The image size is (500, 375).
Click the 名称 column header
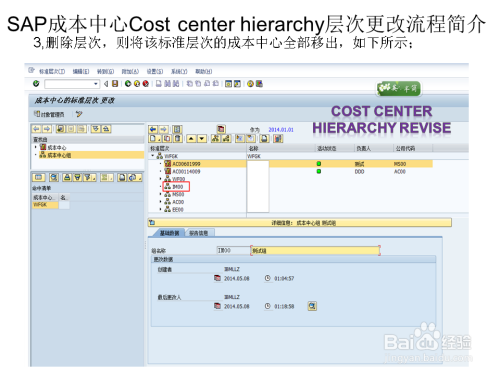pyautogui.click(x=281, y=148)
